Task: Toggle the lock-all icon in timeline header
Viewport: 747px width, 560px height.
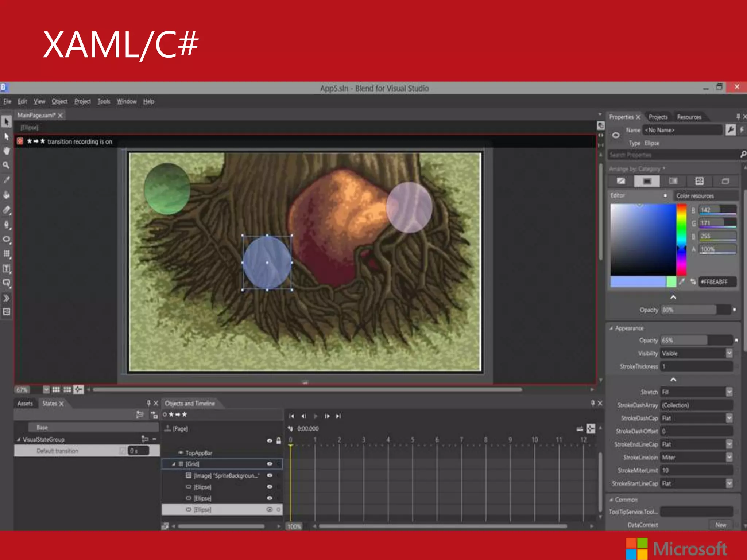Action: 279,441
